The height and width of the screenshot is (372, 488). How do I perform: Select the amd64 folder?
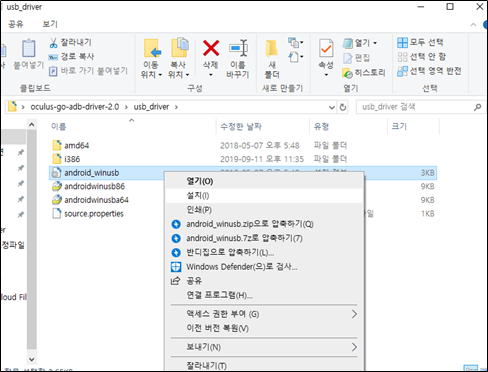[71, 145]
